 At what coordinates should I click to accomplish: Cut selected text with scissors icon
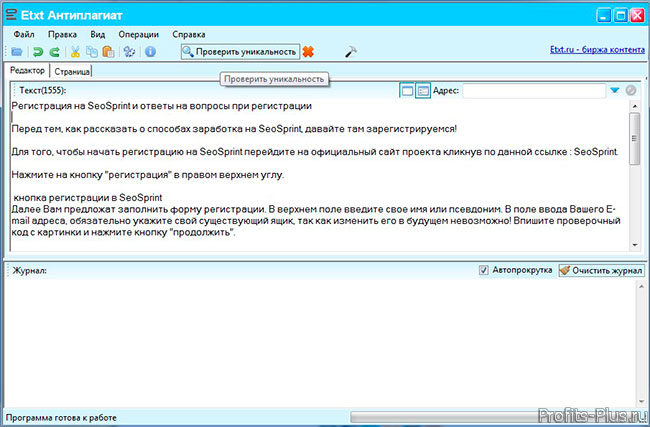tap(75, 52)
